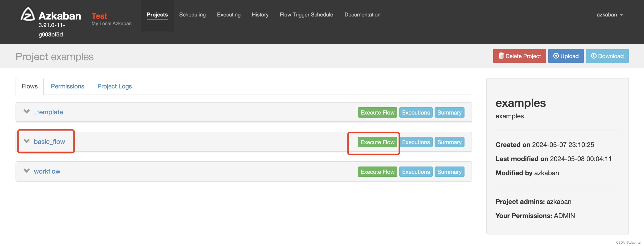Expand the workflow chevron
This screenshot has width=644, height=246.
tap(27, 171)
